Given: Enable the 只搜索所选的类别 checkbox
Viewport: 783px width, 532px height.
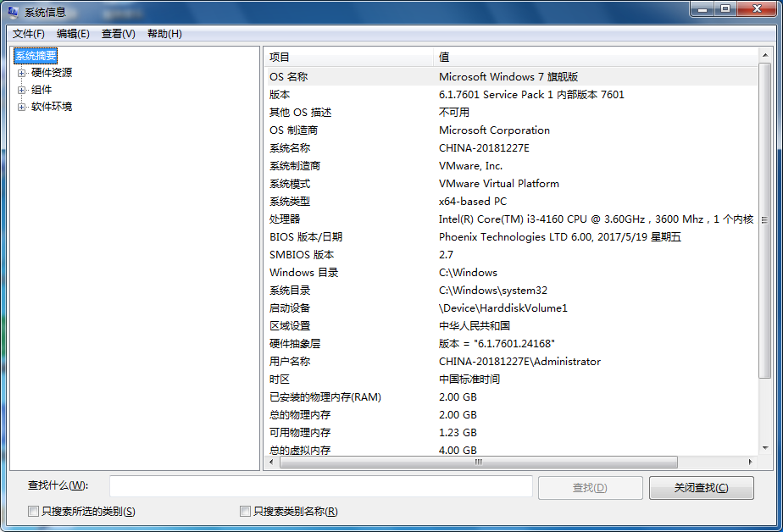Looking at the screenshot, I should (x=32, y=511).
